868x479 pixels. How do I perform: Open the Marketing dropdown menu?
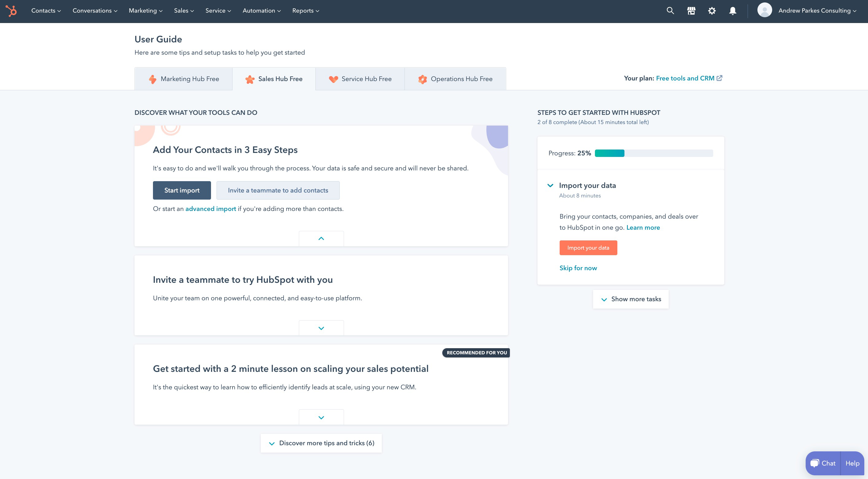tap(146, 11)
